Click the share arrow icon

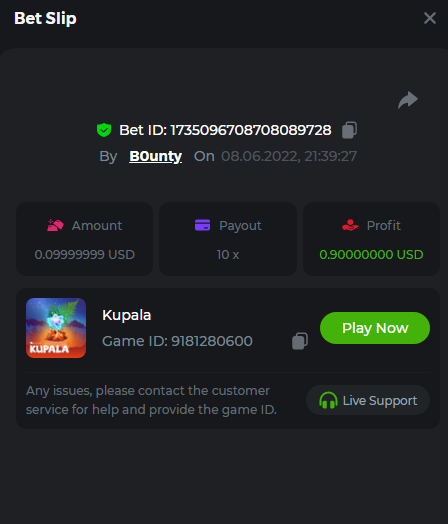point(408,100)
